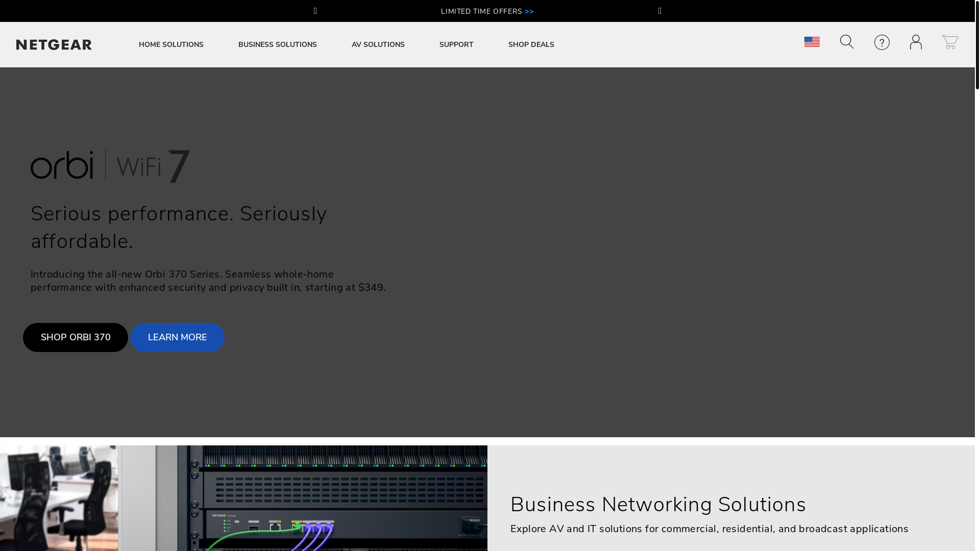Screen dimensions: 980x551
Task: Open Home Solutions menu
Action: (x=171, y=45)
